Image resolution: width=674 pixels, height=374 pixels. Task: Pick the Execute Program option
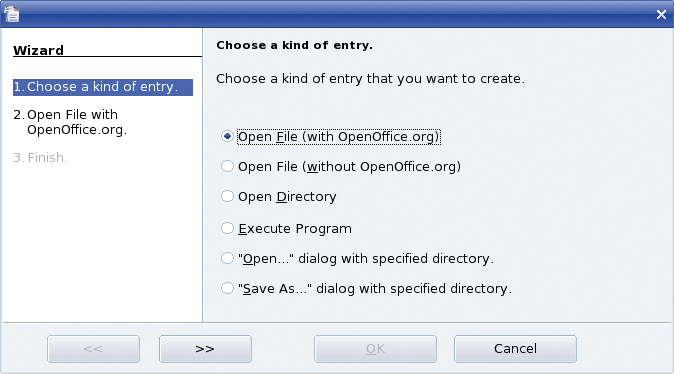[x=286, y=228]
